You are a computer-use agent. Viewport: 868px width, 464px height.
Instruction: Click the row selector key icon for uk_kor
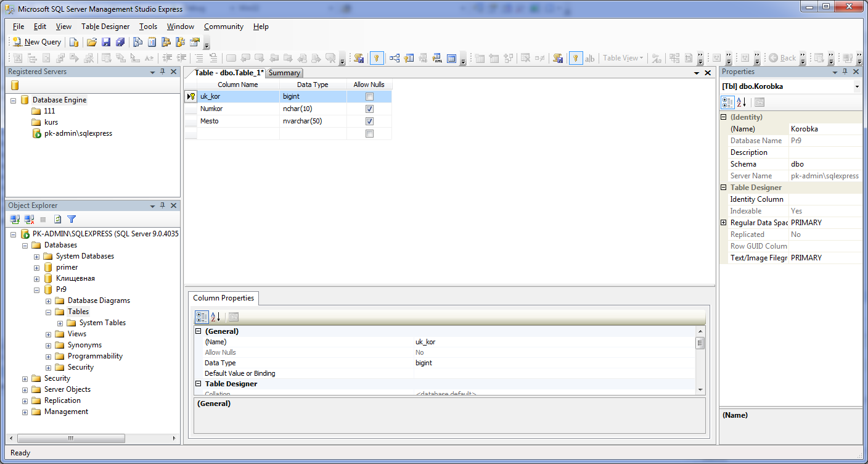(x=190, y=96)
